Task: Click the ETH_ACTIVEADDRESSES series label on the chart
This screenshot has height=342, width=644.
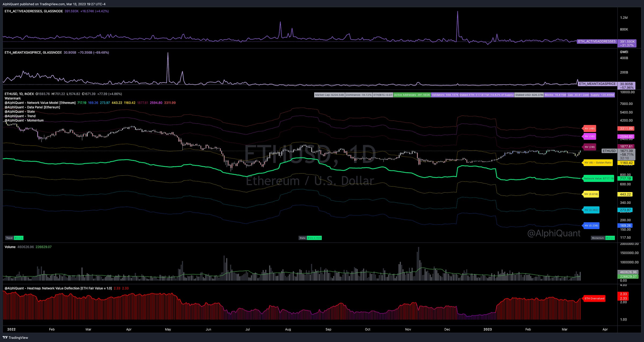Action: click(x=597, y=41)
